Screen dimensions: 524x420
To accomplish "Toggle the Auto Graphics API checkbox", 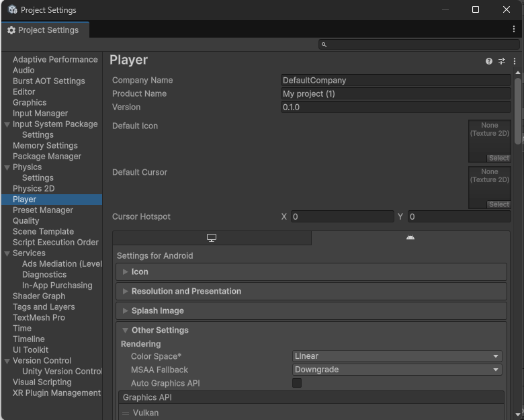I will point(297,383).
